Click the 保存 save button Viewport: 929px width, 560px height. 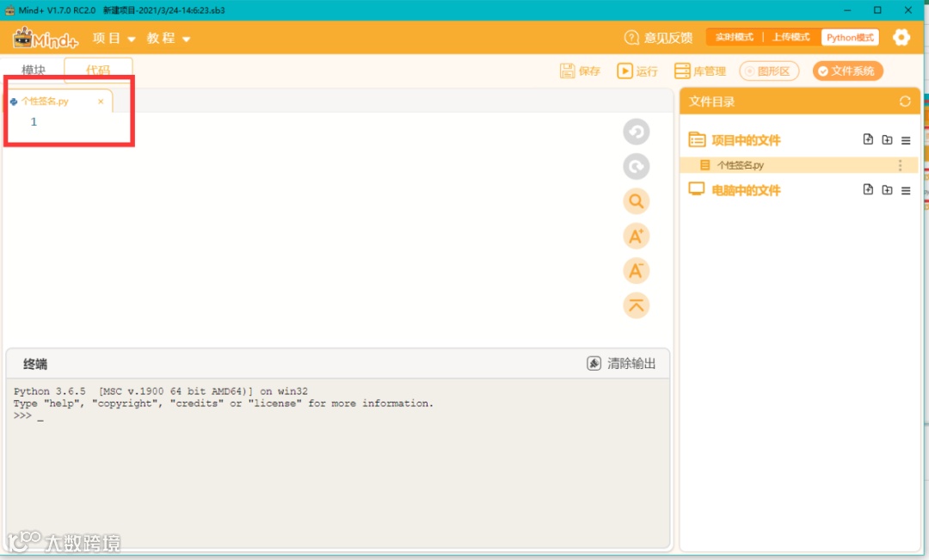coord(580,71)
